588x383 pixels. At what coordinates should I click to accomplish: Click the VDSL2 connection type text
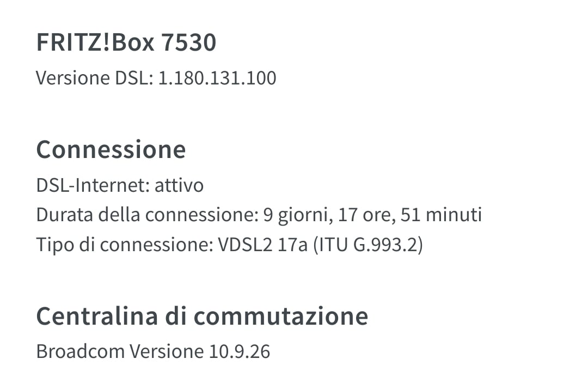coord(244,245)
